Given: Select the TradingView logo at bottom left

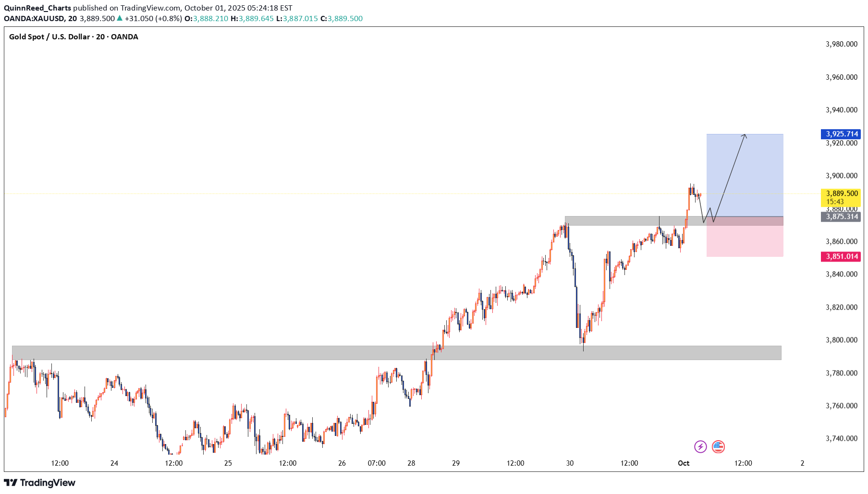Looking at the screenshot, I should [x=40, y=482].
